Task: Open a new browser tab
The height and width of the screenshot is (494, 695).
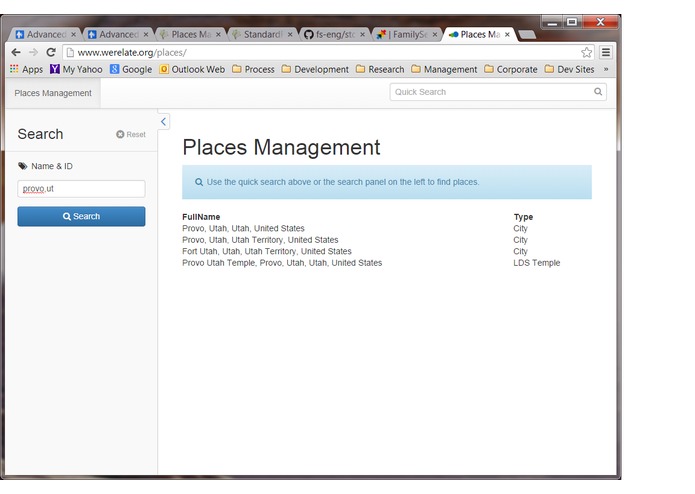Action: click(x=527, y=35)
